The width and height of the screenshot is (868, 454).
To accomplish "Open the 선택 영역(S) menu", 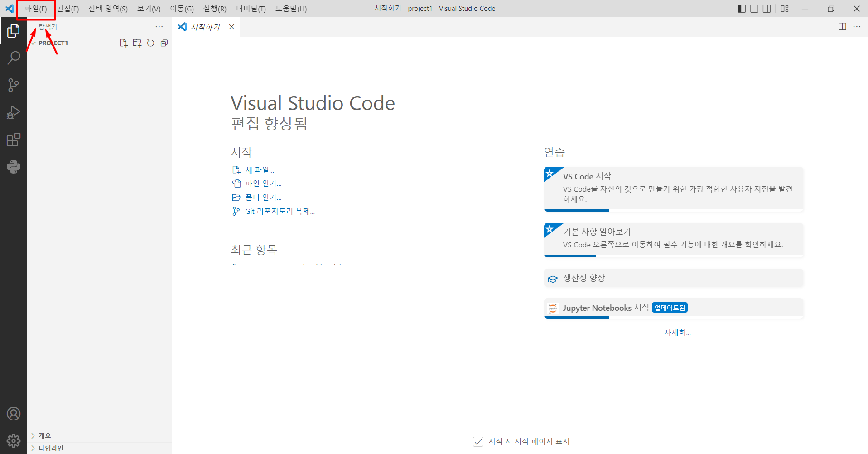I will point(108,9).
